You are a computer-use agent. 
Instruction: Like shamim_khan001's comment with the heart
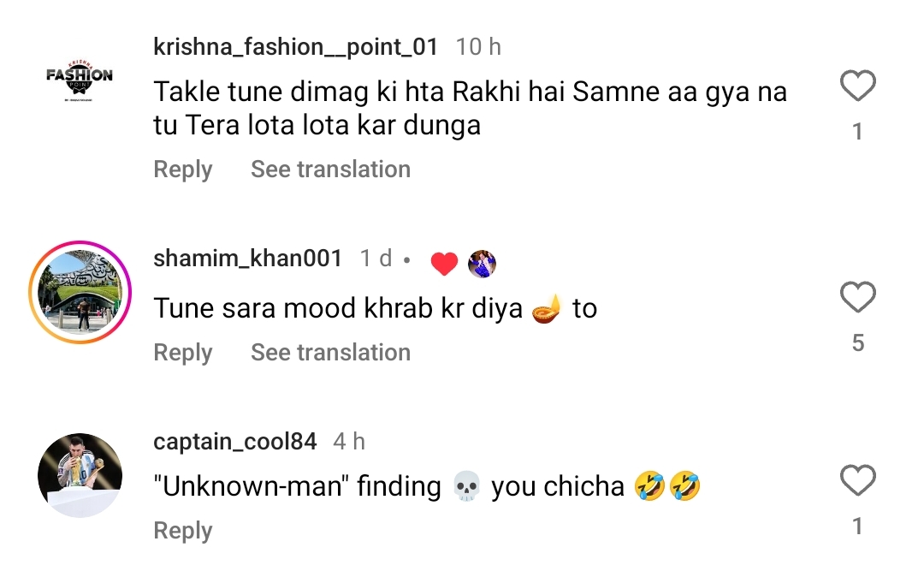(x=857, y=298)
